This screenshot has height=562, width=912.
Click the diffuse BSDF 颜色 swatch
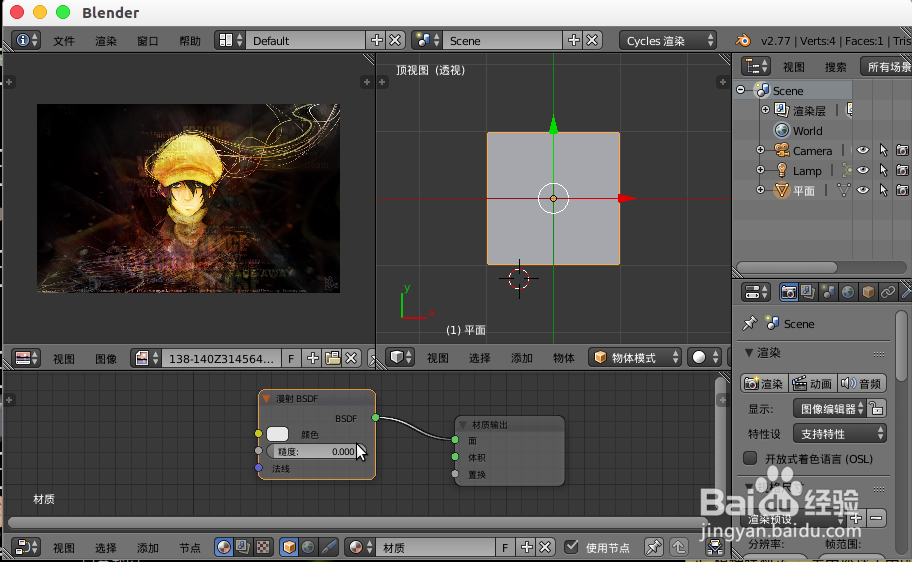277,434
